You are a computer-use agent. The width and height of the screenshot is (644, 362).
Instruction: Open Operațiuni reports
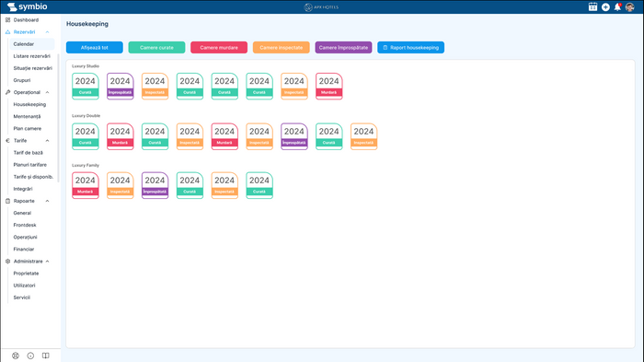pos(25,238)
